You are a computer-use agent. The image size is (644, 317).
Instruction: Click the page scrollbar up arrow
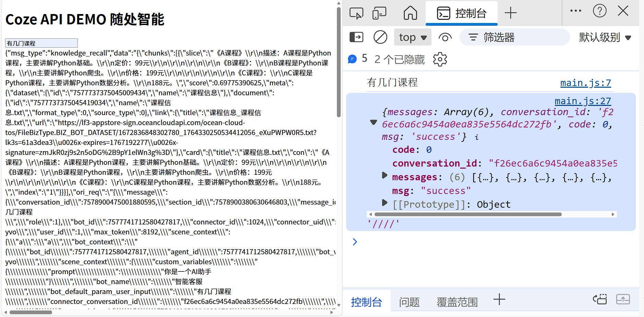coord(339,3)
